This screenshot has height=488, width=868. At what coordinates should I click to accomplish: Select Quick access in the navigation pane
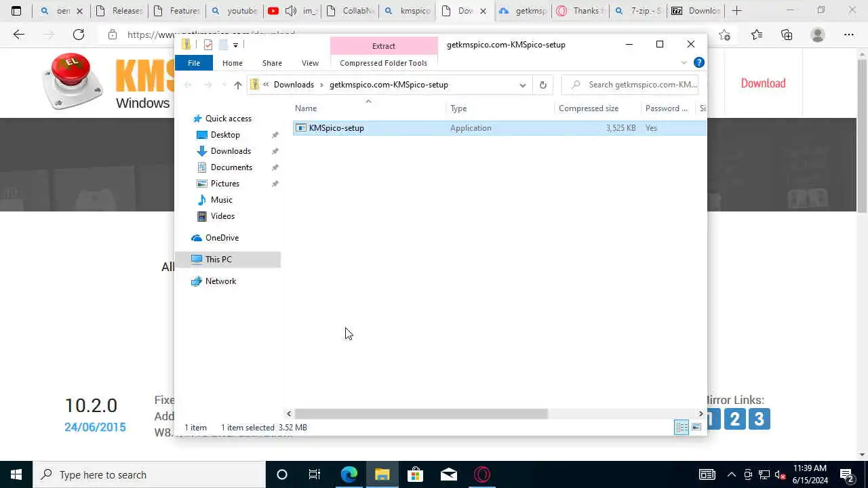point(228,119)
